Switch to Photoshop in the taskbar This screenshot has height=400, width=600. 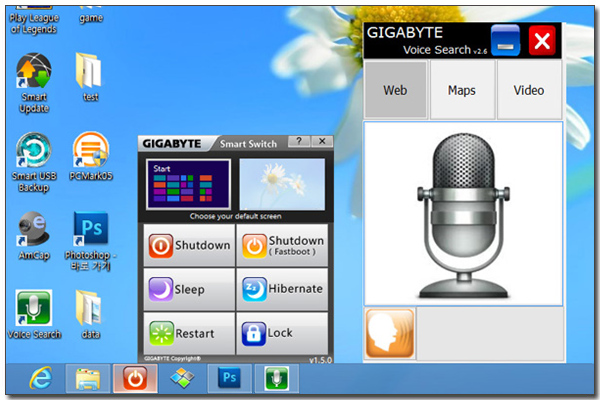click(230, 378)
